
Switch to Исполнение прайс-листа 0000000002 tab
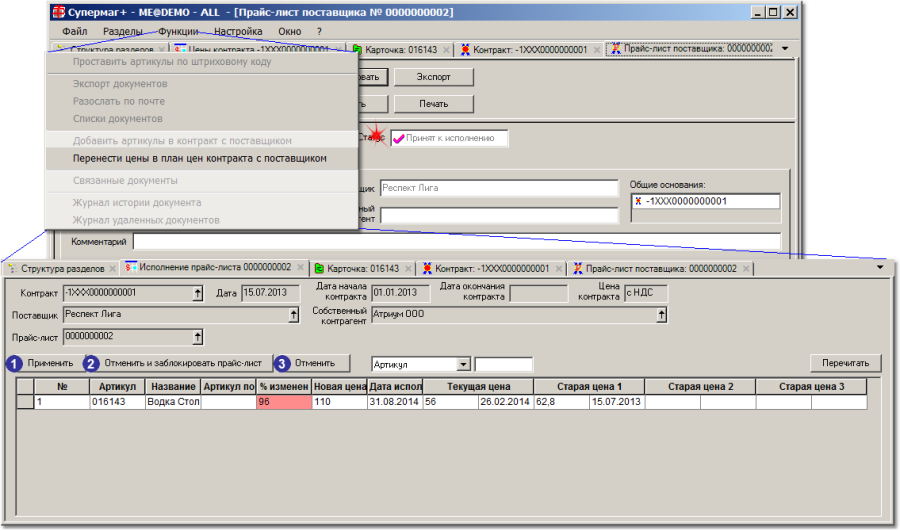click(215, 268)
